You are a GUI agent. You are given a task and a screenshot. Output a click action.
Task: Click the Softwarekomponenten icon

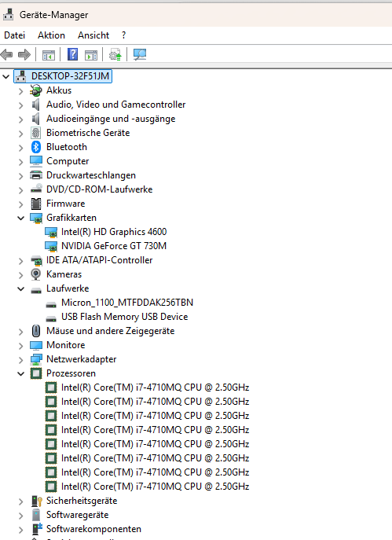pos(36,529)
